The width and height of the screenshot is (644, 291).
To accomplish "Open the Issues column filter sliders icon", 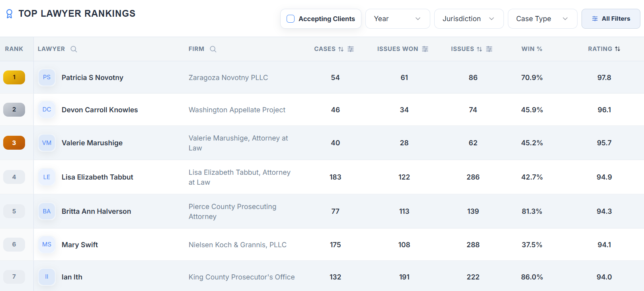I will [489, 49].
